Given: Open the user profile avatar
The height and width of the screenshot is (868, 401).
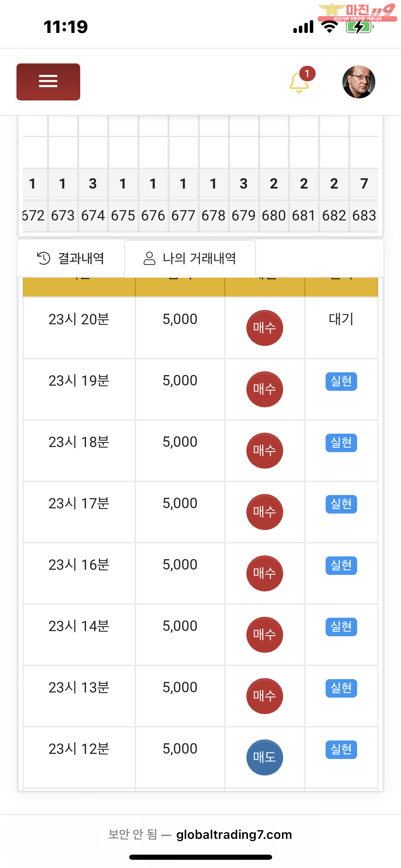Looking at the screenshot, I should click(359, 82).
